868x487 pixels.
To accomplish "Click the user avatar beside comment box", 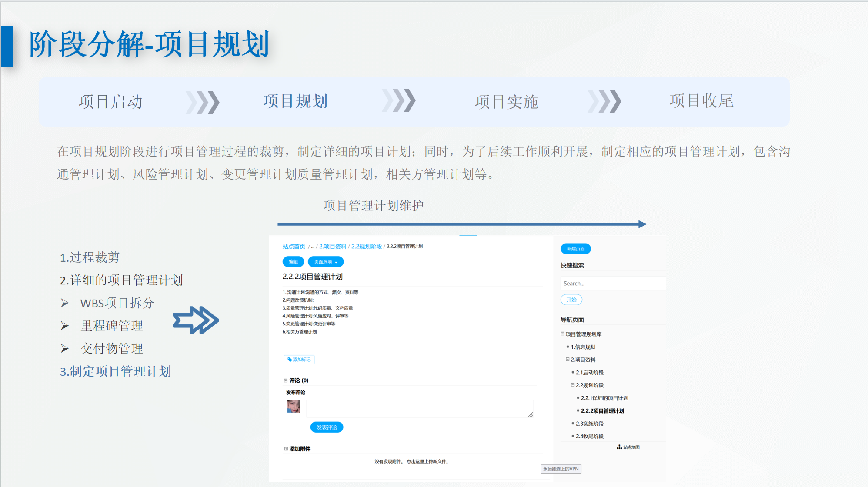I will coord(294,407).
